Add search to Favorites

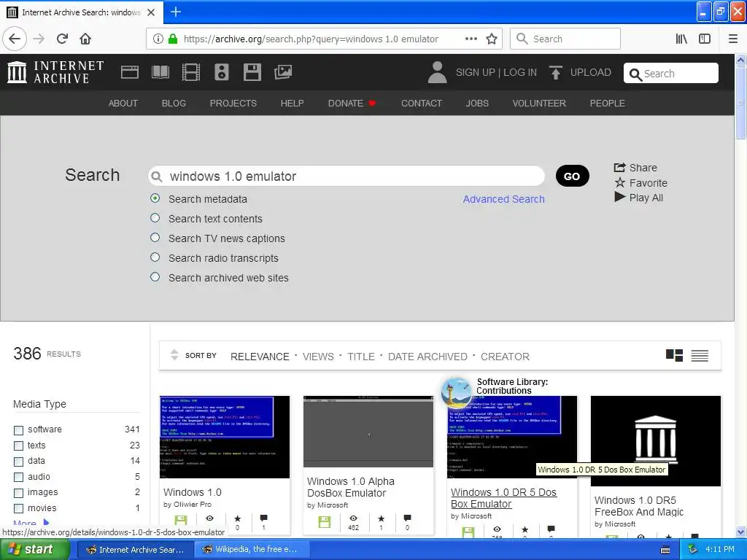pos(640,183)
